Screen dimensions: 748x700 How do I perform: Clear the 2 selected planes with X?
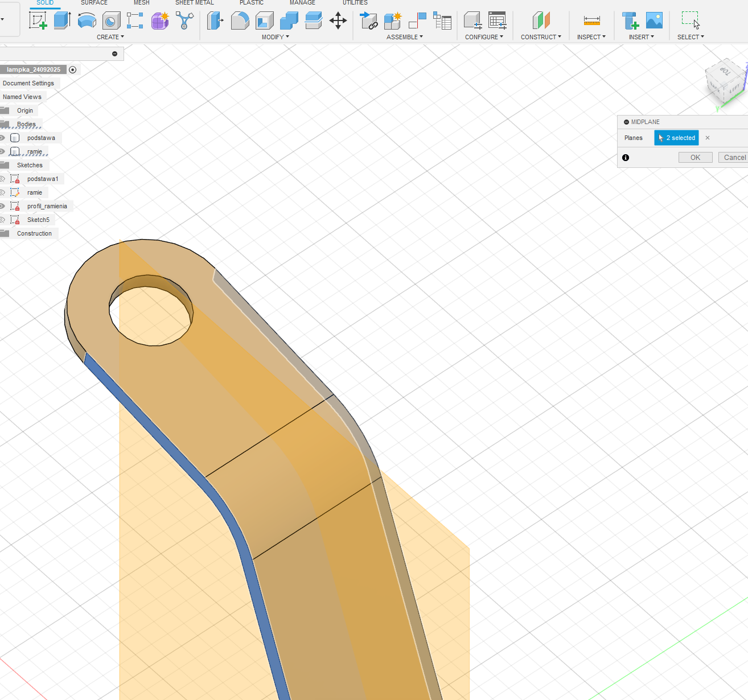[x=708, y=138]
